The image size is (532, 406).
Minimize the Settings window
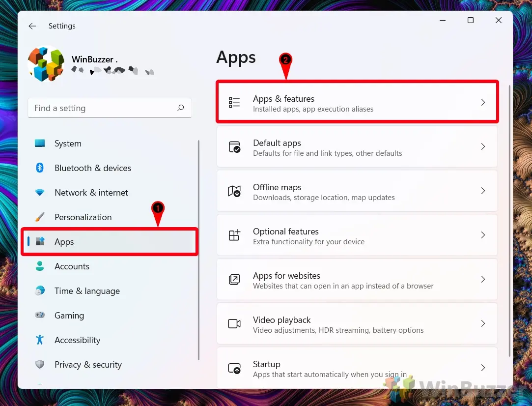click(x=443, y=20)
